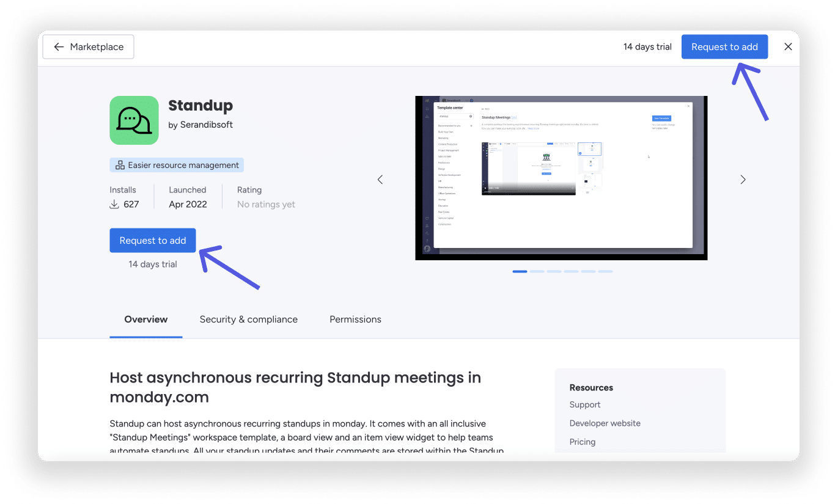This screenshot has height=504, width=835.
Task: Click the "Host asynchronous recurring Standup meetings" heading
Action: point(295,387)
